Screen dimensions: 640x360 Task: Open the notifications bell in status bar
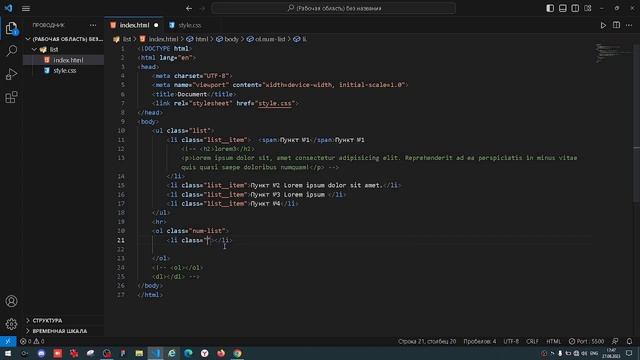(629, 341)
